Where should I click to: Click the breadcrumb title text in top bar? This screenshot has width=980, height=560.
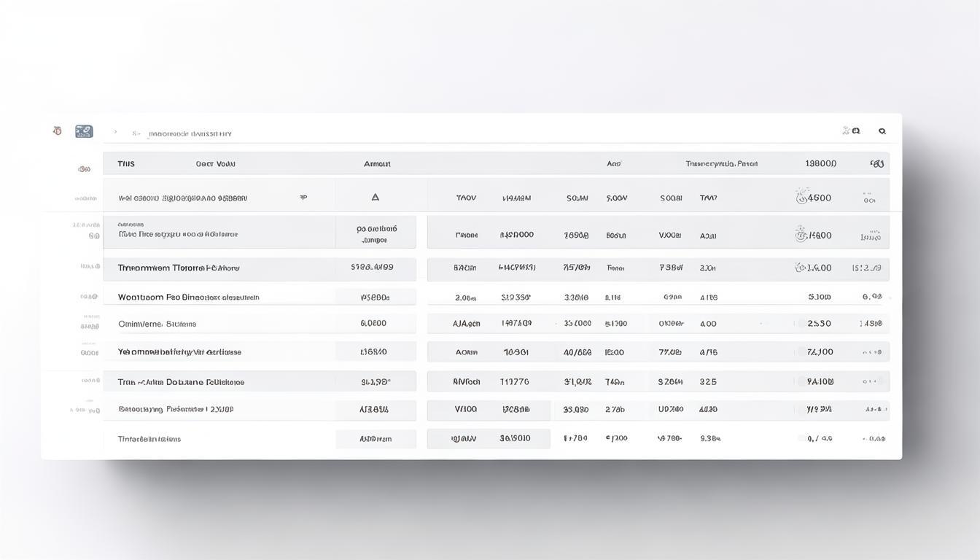190,133
